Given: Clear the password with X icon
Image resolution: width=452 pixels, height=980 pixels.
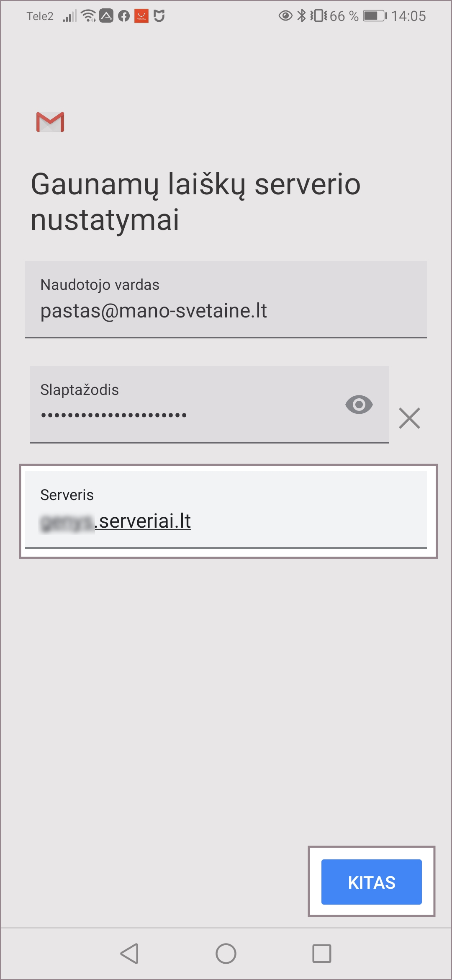Looking at the screenshot, I should click(409, 418).
